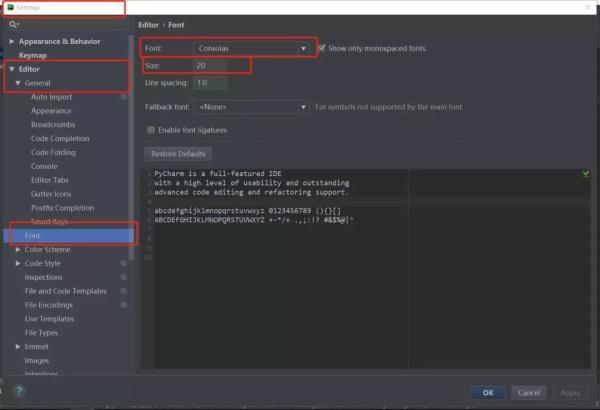600x410 pixels.
Task: Click the search icon in settings sidebar
Action: point(14,25)
